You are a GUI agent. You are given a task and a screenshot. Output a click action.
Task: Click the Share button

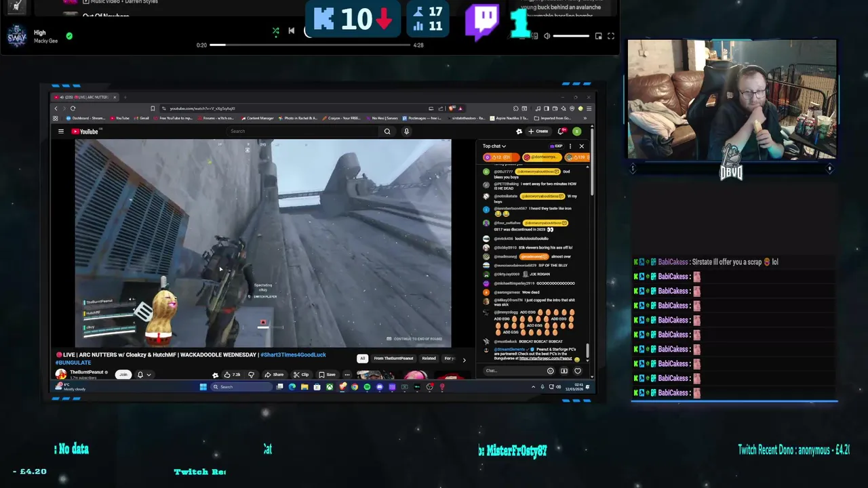pyautogui.click(x=274, y=374)
